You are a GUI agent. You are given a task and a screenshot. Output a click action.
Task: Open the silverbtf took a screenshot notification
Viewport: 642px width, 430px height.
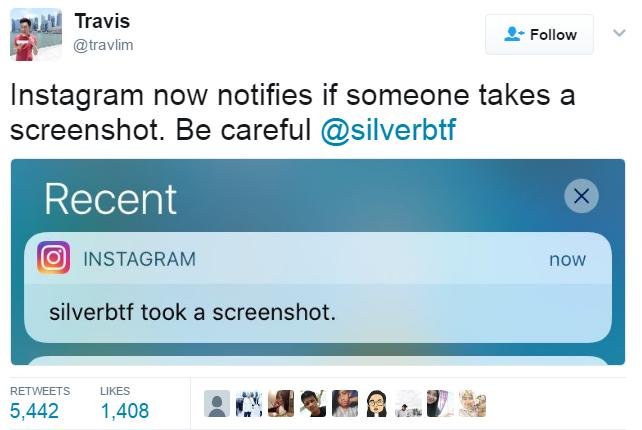coord(318,287)
